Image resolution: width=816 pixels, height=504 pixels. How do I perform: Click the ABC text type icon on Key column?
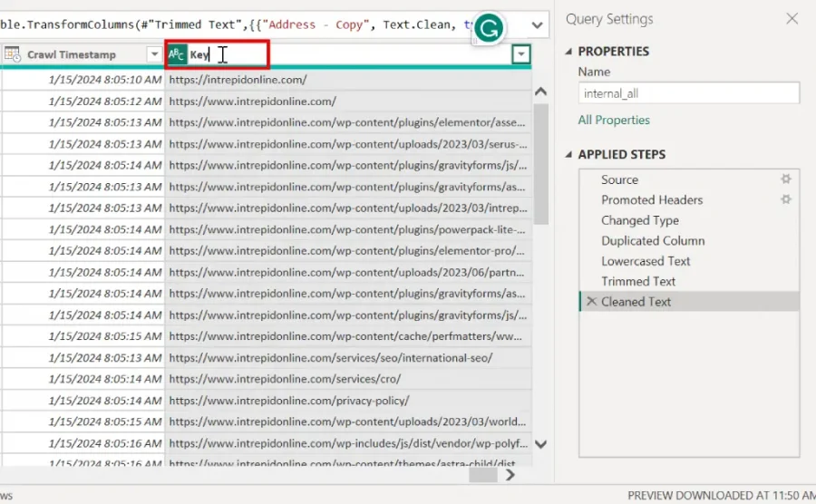pos(177,54)
